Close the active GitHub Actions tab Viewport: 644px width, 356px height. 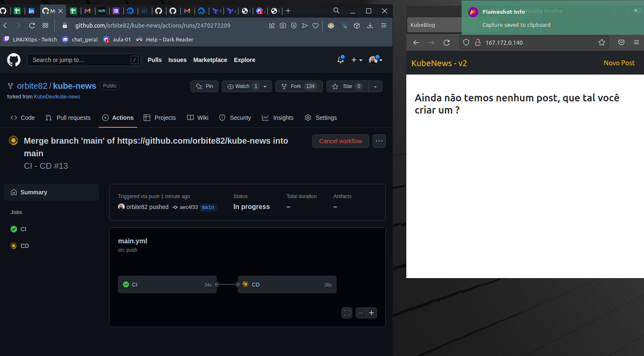(61, 11)
